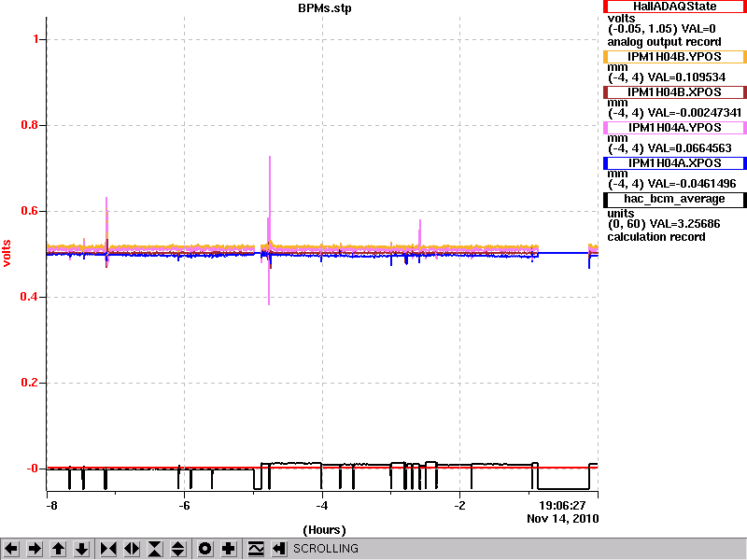747x560 pixels.
Task: Click the plus icon in the toolbar
Action: [x=228, y=549]
